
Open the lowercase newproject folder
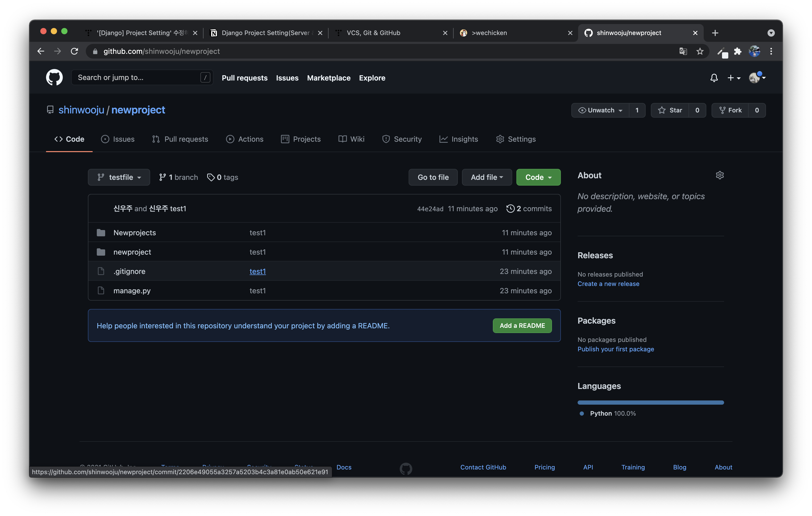(132, 252)
